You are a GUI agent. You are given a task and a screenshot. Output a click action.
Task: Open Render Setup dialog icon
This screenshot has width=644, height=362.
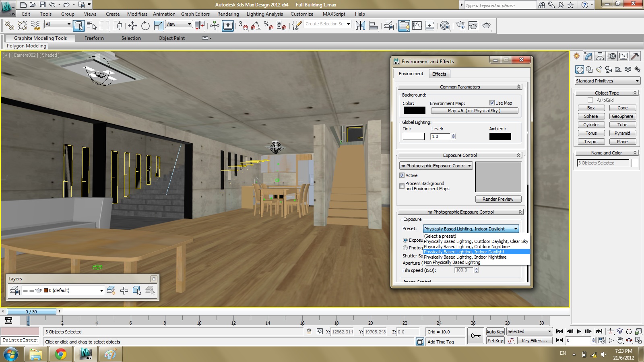[460, 26]
